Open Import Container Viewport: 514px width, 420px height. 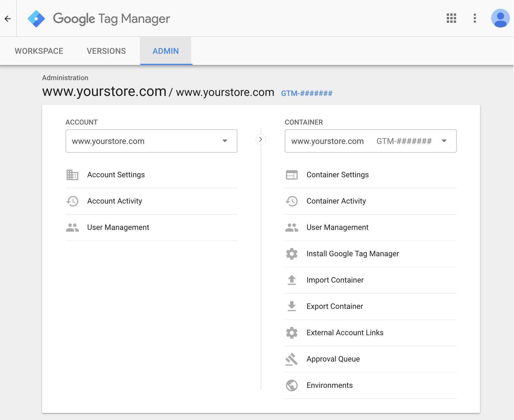click(370, 280)
